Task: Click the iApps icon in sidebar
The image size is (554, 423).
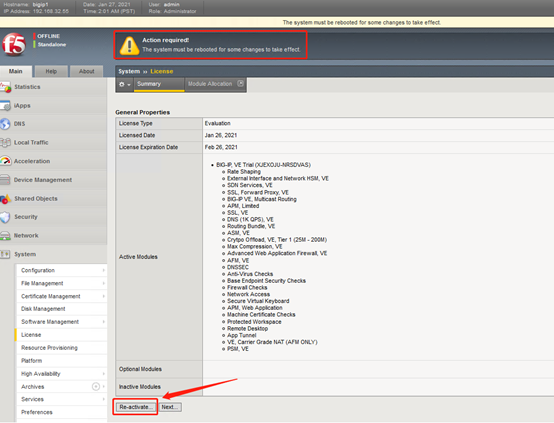Action: (x=5, y=106)
